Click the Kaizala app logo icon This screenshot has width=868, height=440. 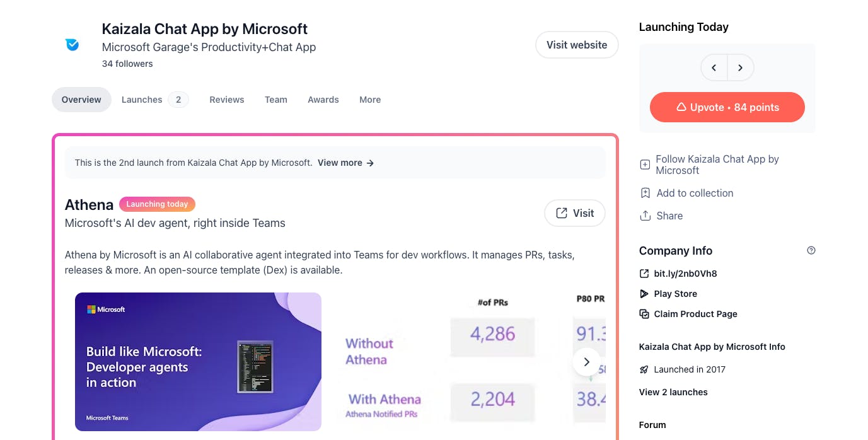tap(72, 45)
